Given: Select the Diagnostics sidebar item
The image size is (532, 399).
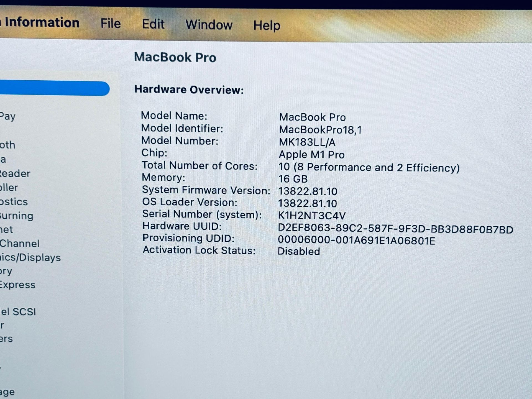Looking at the screenshot, I should 14,201.
